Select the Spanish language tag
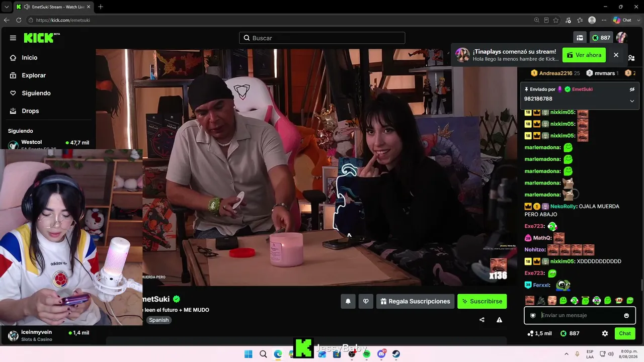Screen dimensions: 644x362 pos(158,320)
